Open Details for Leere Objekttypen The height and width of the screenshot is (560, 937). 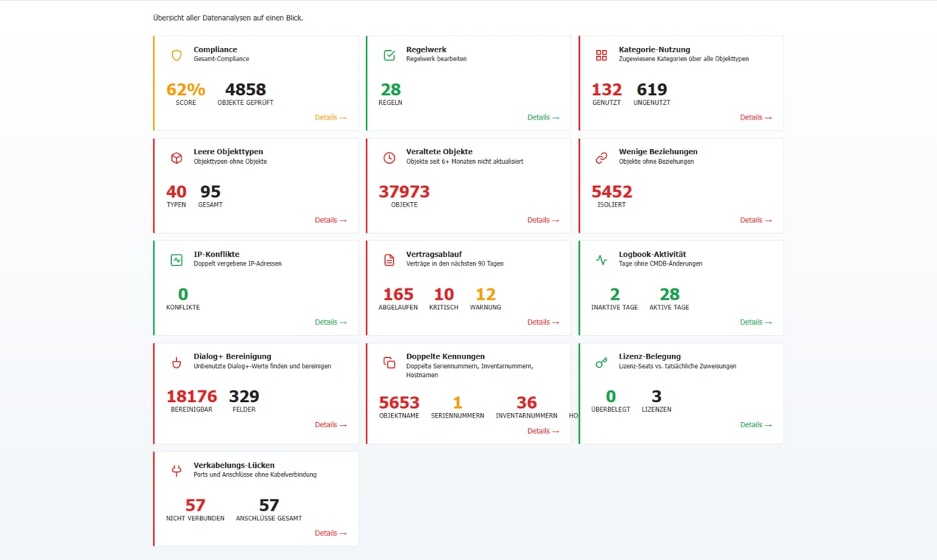[331, 220]
